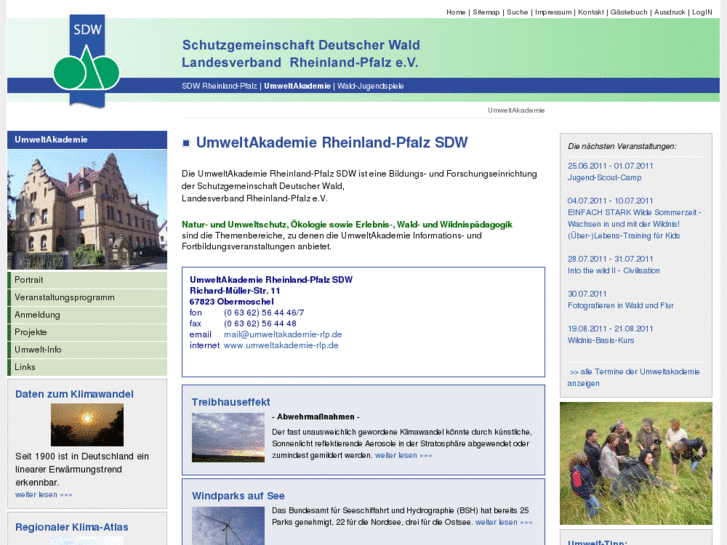Open Kontakt in top navigation
Viewport: 727px width, 545px height.
coord(591,13)
